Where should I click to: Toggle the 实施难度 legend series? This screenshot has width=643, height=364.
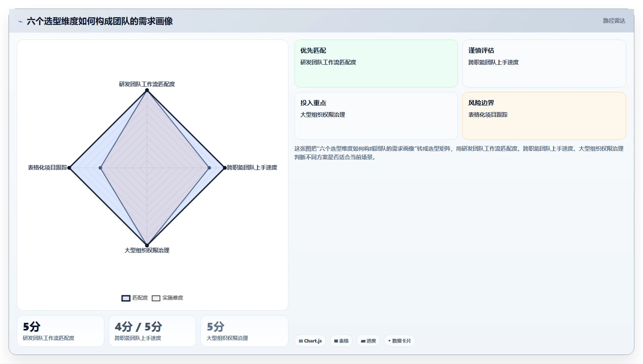(x=167, y=298)
